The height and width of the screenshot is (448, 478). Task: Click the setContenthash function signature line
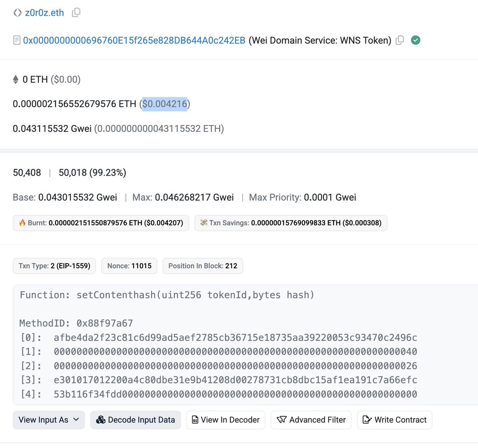point(167,295)
